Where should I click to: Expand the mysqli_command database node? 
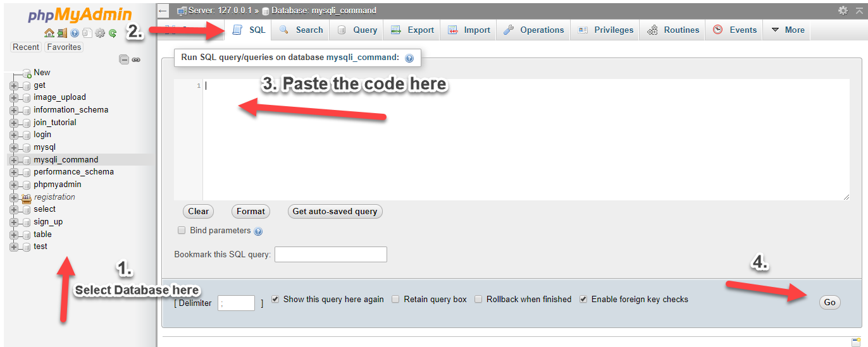pos(14,160)
